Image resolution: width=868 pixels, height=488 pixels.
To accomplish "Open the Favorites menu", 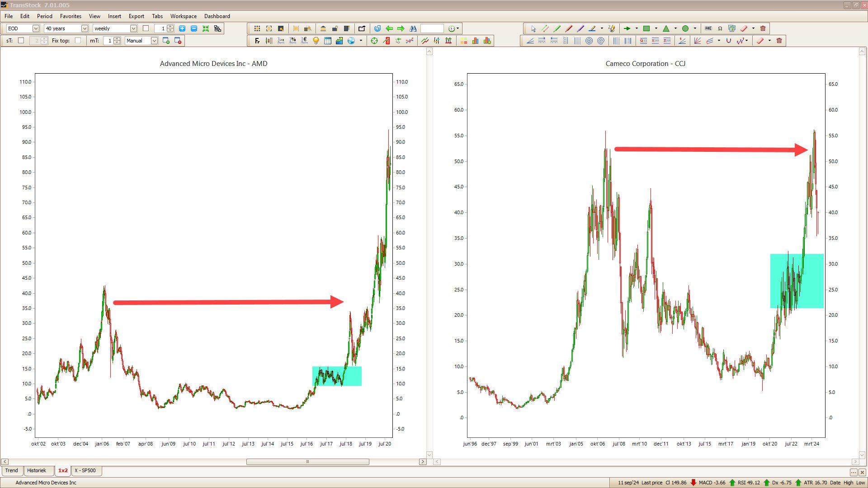I will [71, 16].
